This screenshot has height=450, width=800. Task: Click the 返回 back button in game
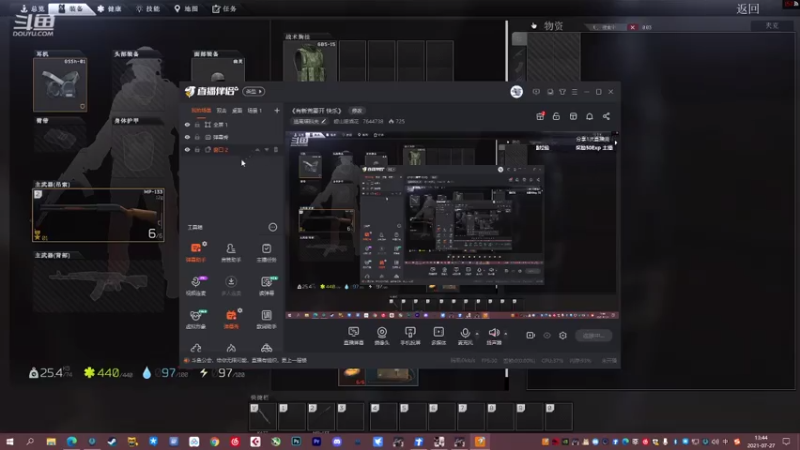tap(747, 9)
